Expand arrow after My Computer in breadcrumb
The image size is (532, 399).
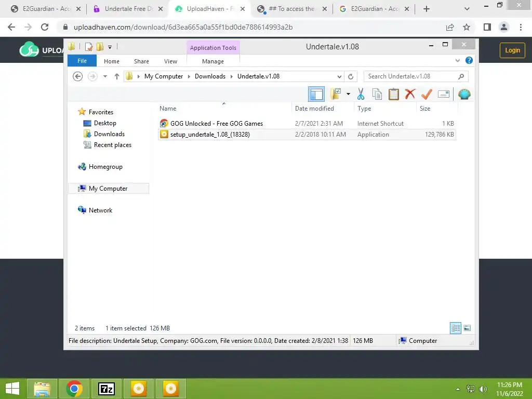tap(189, 76)
